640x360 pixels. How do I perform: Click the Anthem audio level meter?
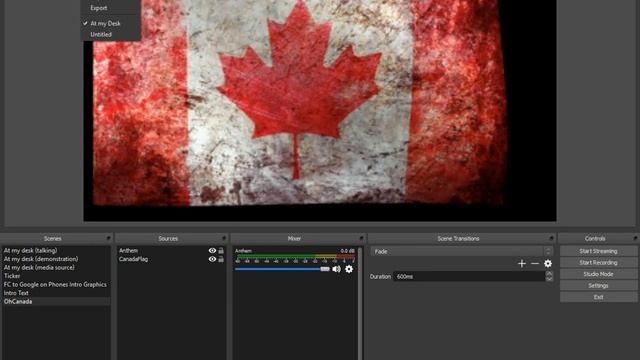(x=296, y=257)
